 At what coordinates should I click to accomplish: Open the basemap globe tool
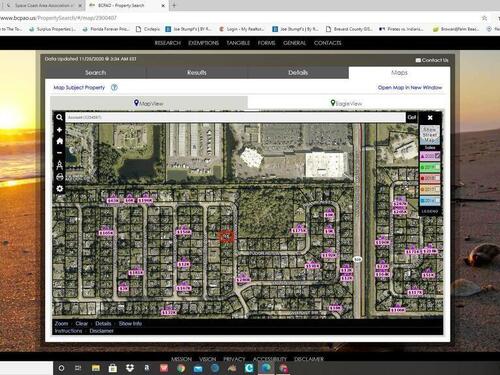click(60, 177)
